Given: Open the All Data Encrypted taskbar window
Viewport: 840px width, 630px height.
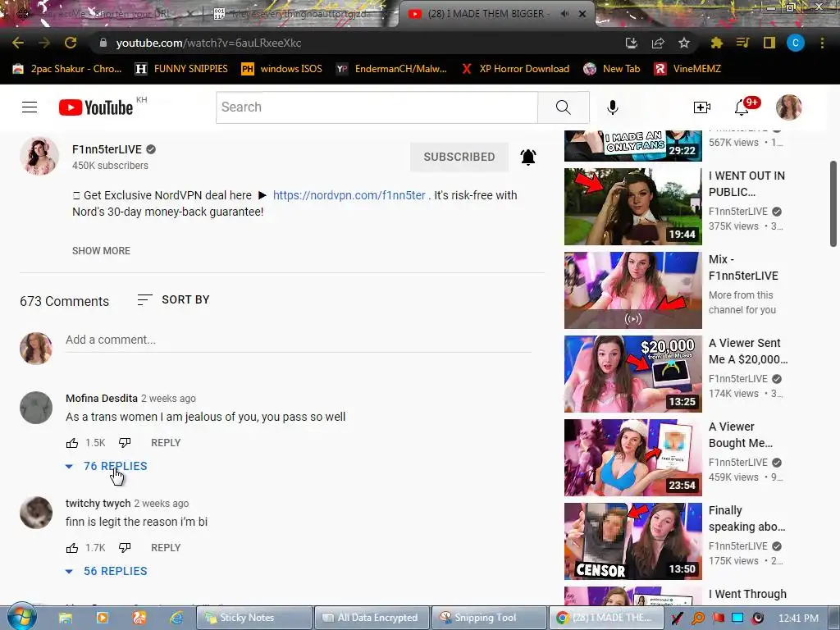Looking at the screenshot, I should pyautogui.click(x=372, y=618).
